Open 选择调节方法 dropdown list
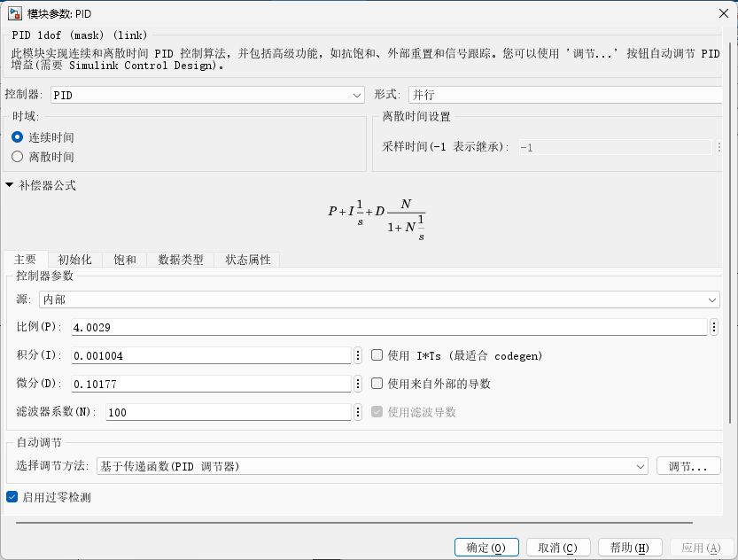The width and height of the screenshot is (738, 560). coord(372,466)
